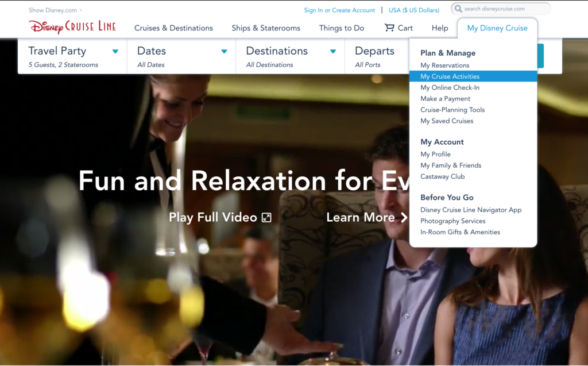This screenshot has height=366, width=588.
Task: Expand the Travel Party dropdown arrow
Action: (x=115, y=52)
